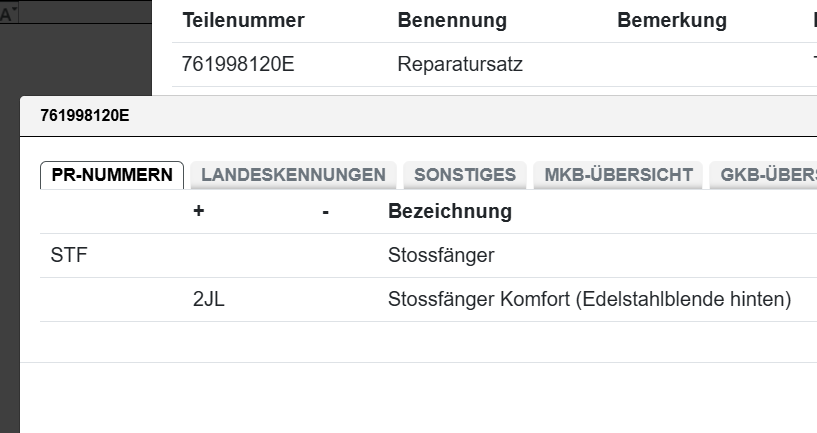Open the dropdown arrow beside the A label
Viewport: 817px width, 433px height.
click(15, 10)
